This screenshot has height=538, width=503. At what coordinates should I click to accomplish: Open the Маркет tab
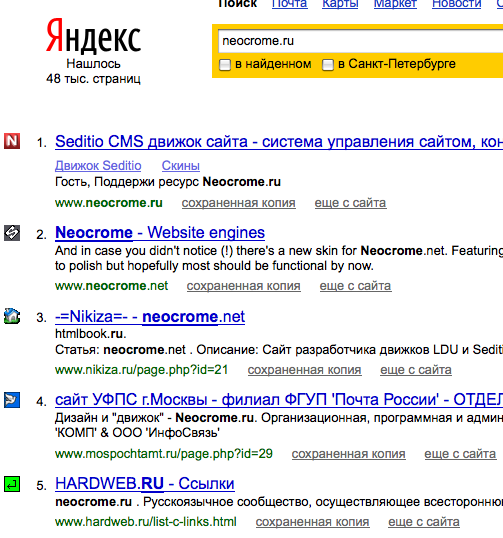(x=395, y=4)
